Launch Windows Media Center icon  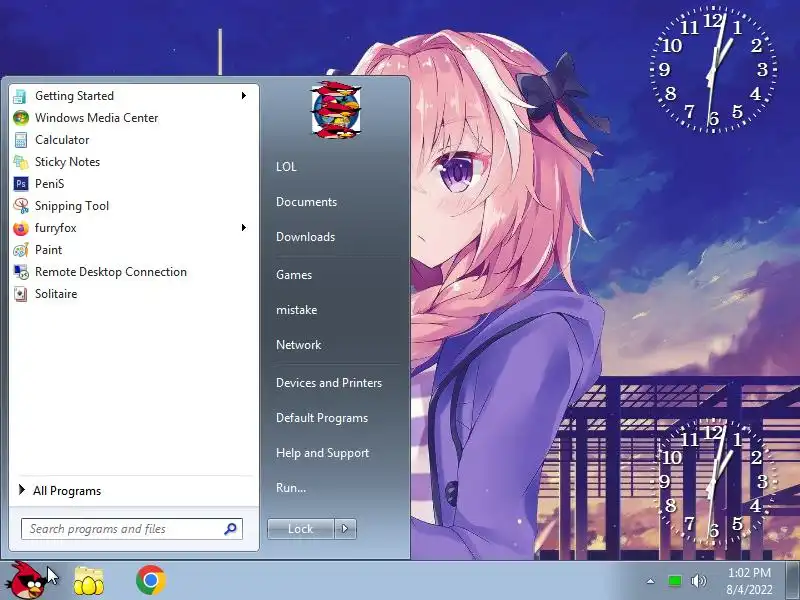coord(20,118)
